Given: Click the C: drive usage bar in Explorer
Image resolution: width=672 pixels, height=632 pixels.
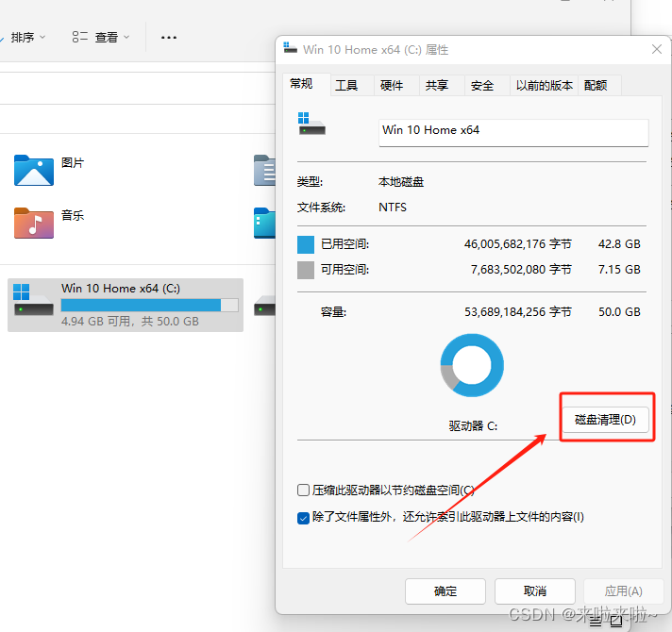Looking at the screenshot, I should (149, 305).
